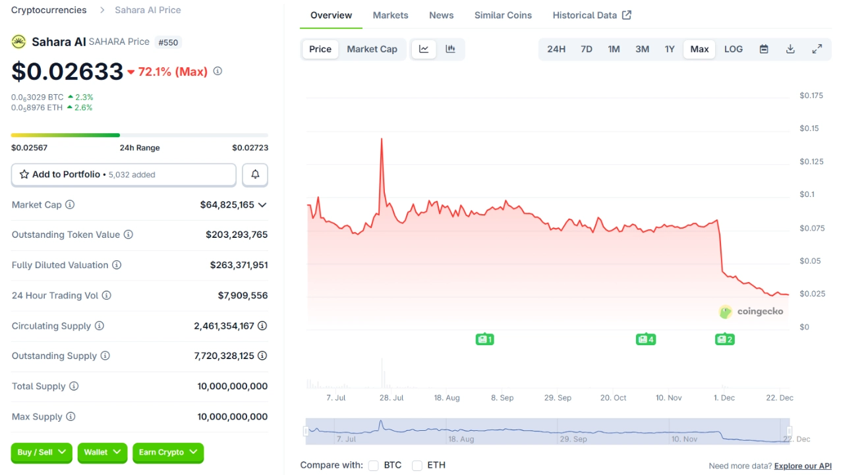Toggle LOG scale on the chart

[x=734, y=49]
